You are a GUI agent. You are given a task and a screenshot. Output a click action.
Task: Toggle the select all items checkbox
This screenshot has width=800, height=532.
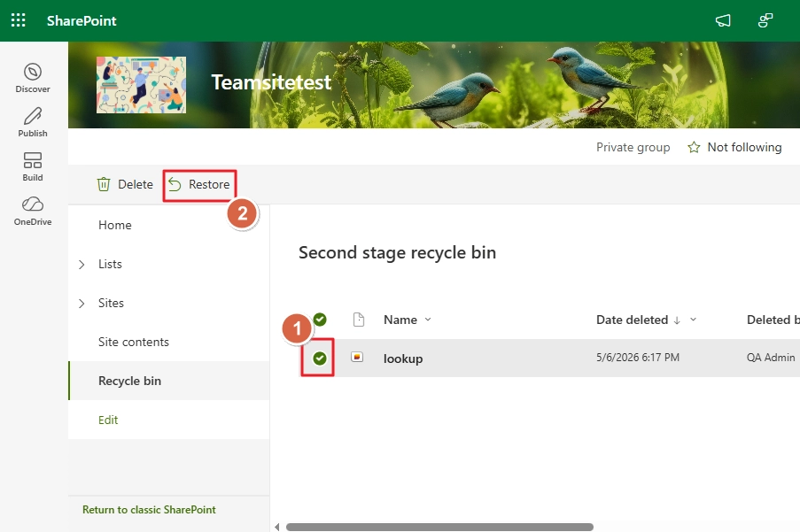click(x=320, y=320)
